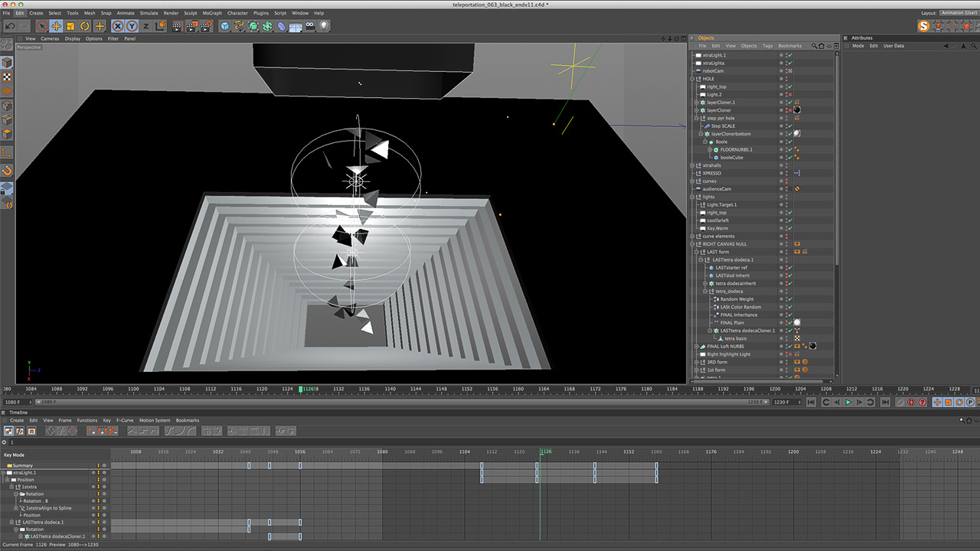Click the Light bulb object icon
Image resolution: width=980 pixels, height=551 pixels.
tap(324, 26)
